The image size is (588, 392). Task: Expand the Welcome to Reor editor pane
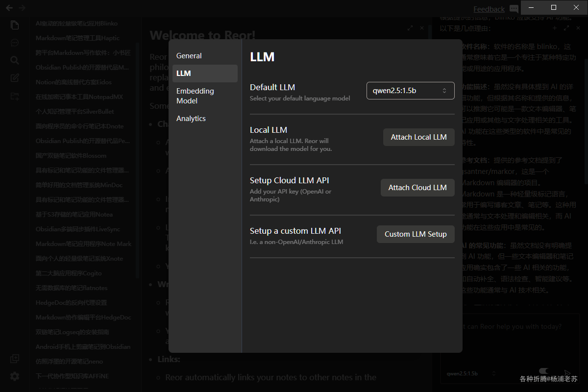410,28
